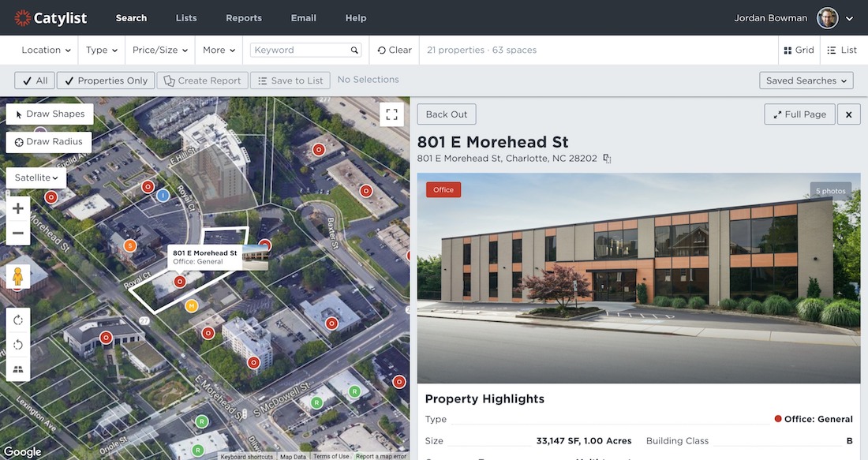Clear all search filters
The height and width of the screenshot is (460, 868).
click(395, 50)
